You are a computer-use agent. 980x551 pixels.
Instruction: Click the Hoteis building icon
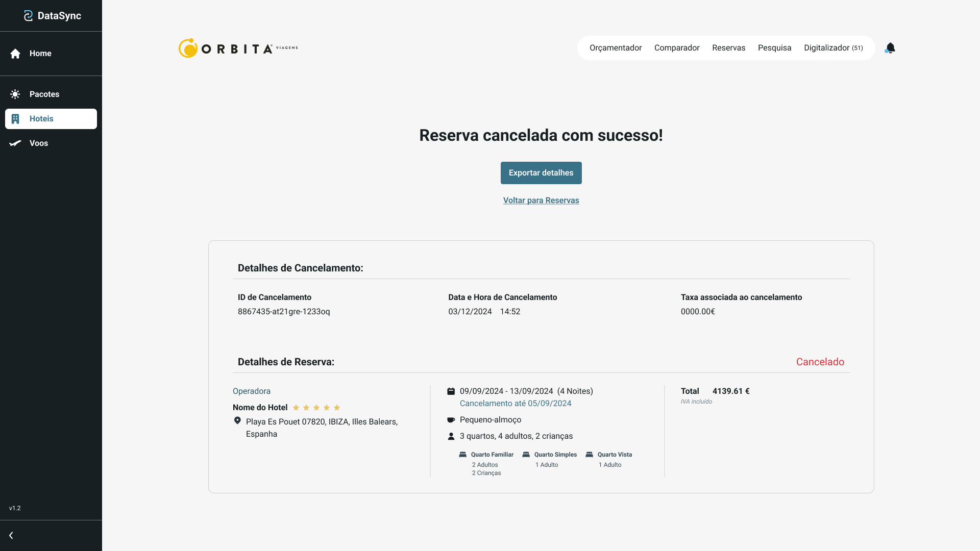click(15, 119)
